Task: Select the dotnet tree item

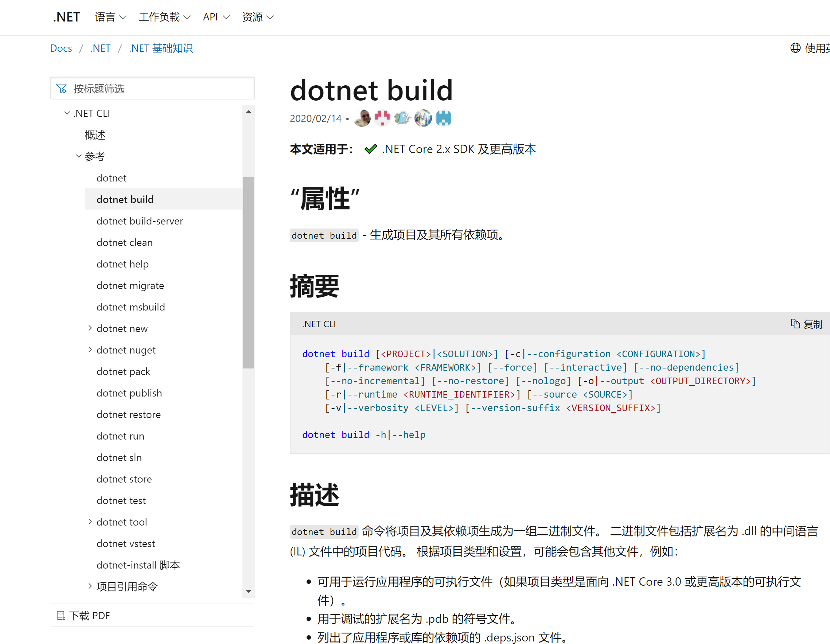Action: [x=111, y=178]
